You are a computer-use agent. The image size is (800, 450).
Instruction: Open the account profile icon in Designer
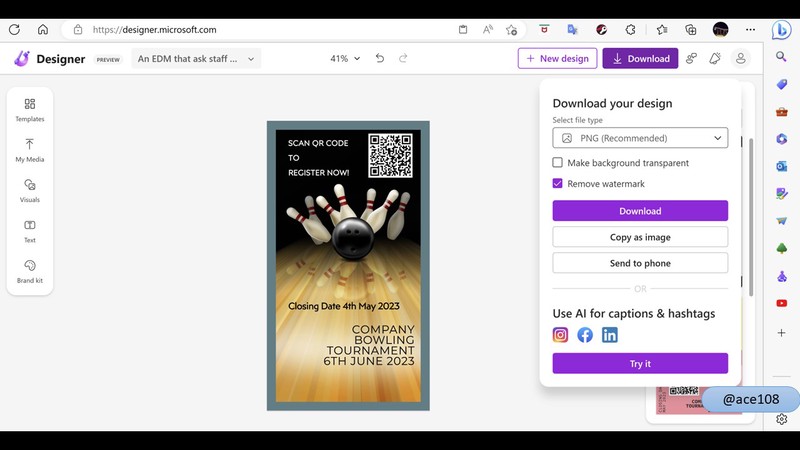(740, 58)
